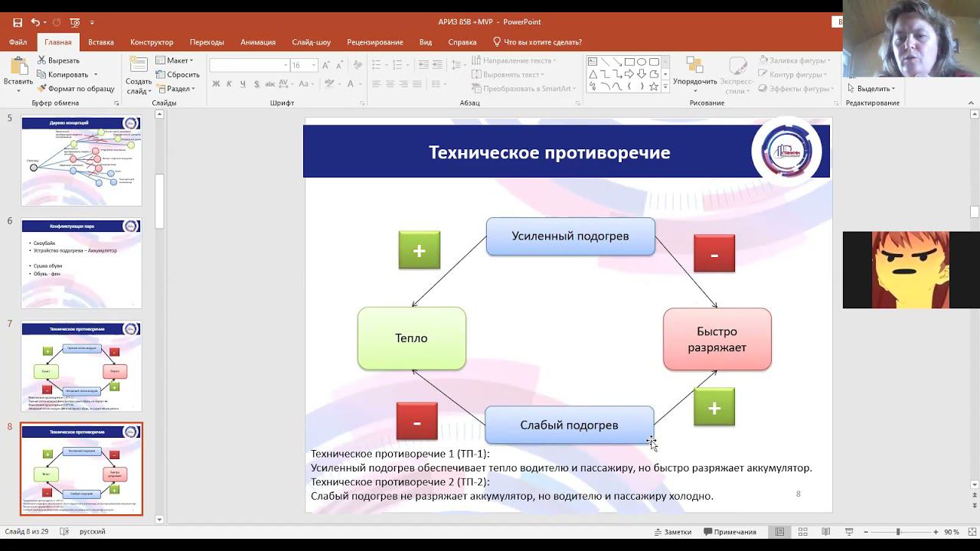
Task: Open the font size dropdown showing 16
Action: coord(313,65)
